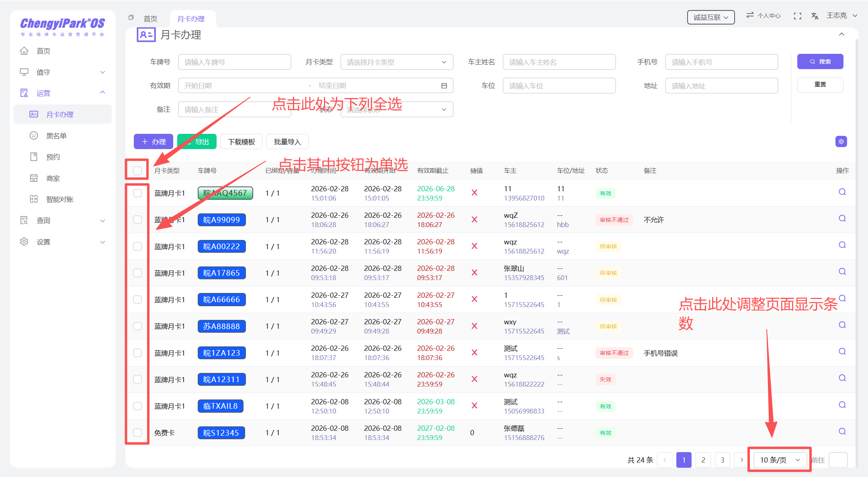Viewport: 868px width, 477px height.
Task: Open the 智能对账 smart reconciliation icon
Action: coord(34,199)
